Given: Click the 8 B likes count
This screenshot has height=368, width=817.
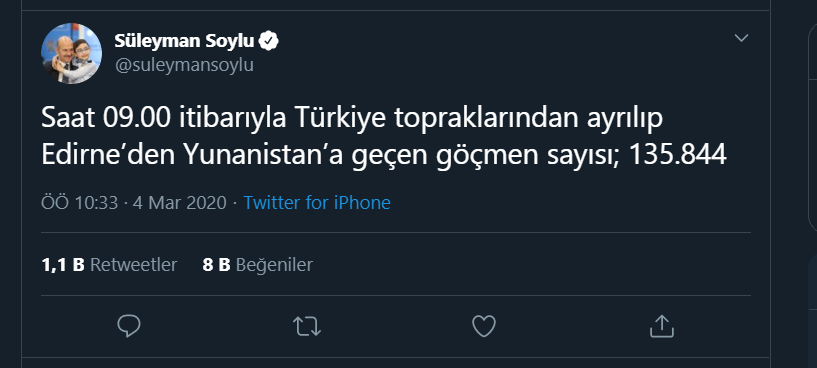Looking at the screenshot, I should pos(216,265).
